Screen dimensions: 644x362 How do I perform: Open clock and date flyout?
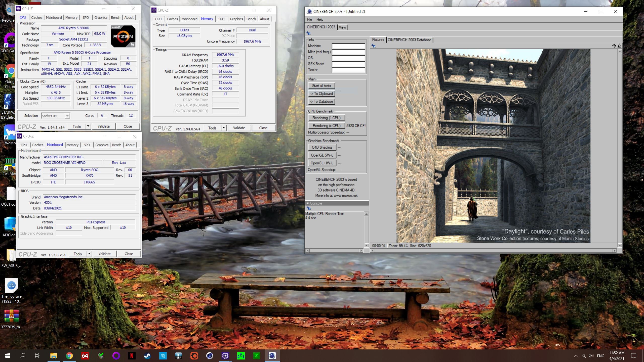[x=617, y=356]
